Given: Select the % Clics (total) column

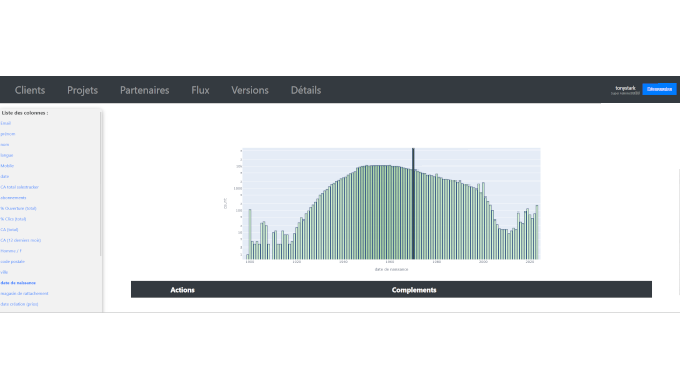Looking at the screenshot, I should click(13, 219).
